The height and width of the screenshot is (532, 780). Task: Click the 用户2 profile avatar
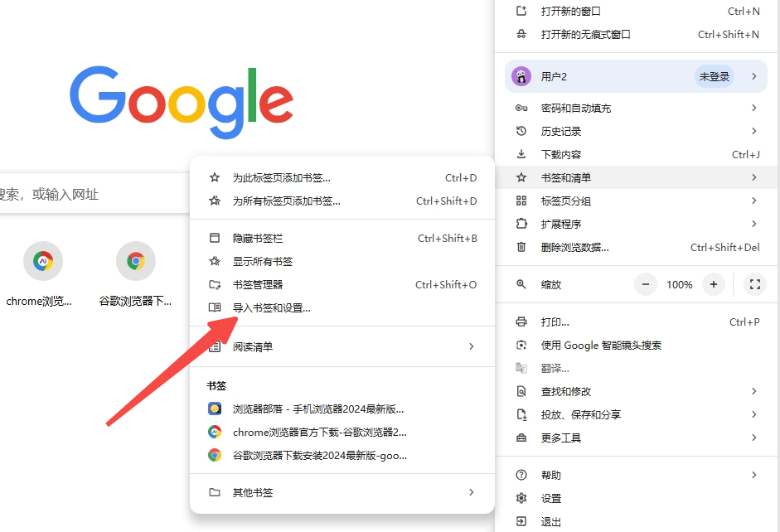pos(521,76)
